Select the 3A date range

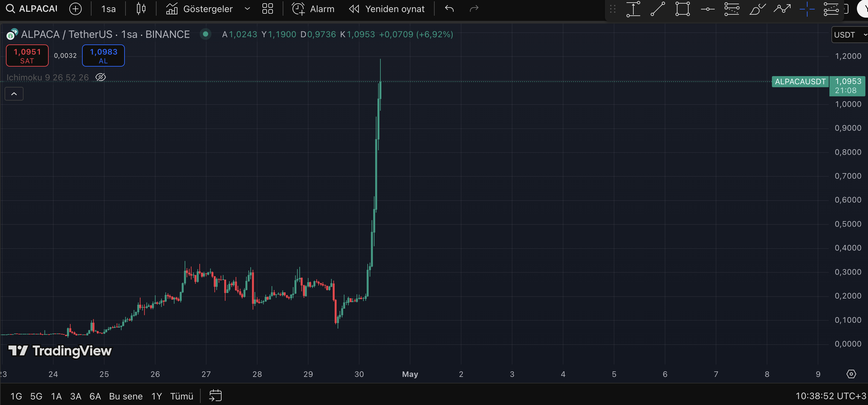pyautogui.click(x=76, y=396)
